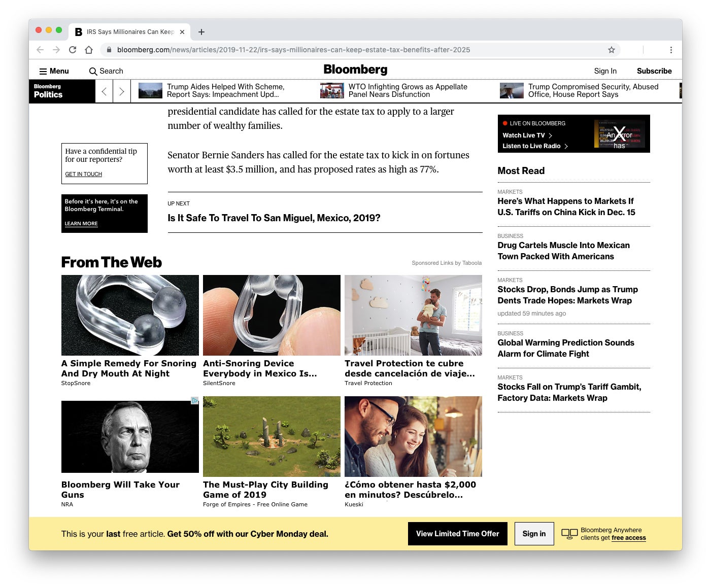Open the Sign In link in header
710x588 pixels.
(x=605, y=71)
